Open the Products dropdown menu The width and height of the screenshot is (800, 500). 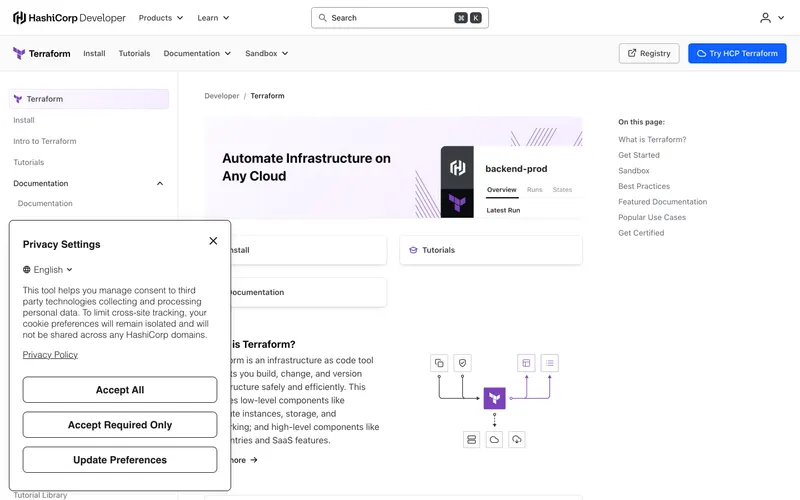point(161,18)
